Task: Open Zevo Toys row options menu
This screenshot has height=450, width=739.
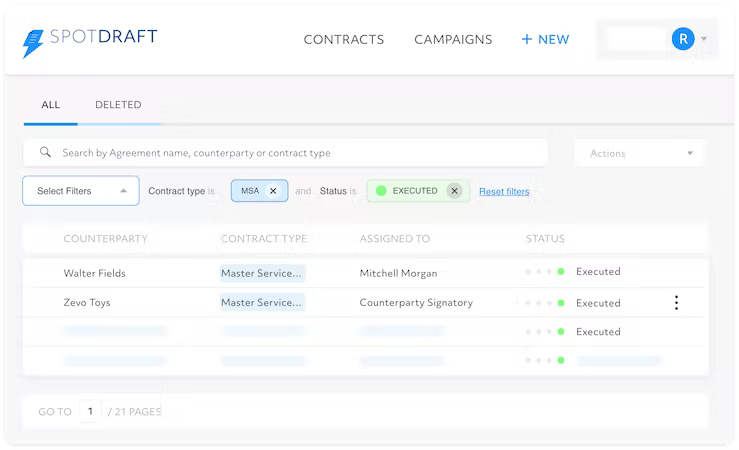Action: (x=676, y=302)
